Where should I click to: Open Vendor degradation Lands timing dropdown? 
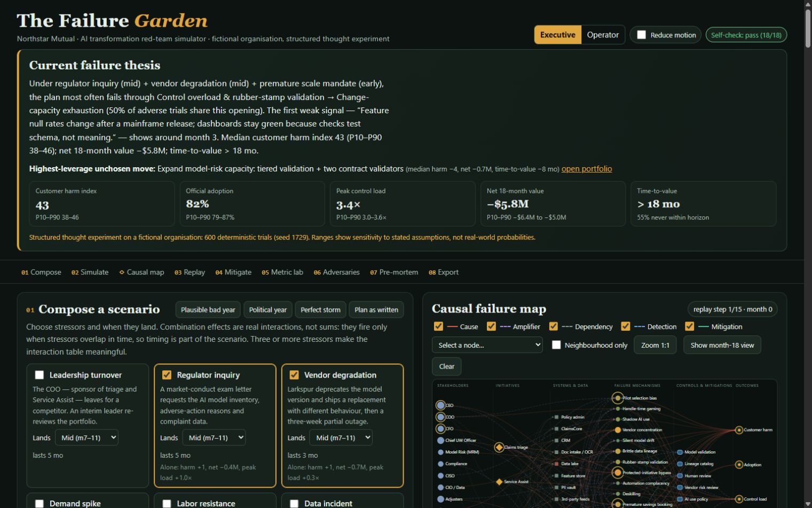pos(341,437)
